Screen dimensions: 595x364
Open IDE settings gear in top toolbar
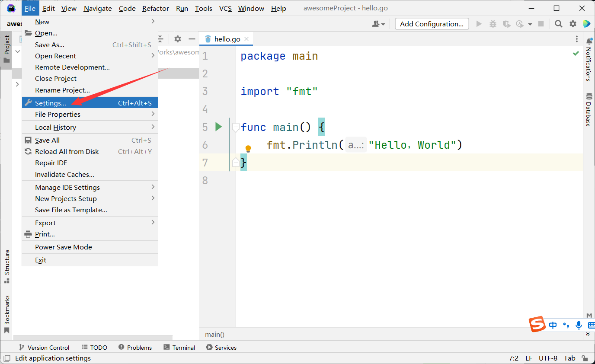tap(573, 24)
